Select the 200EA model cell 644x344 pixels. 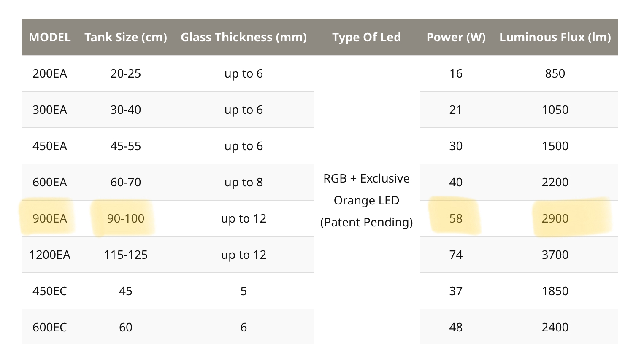point(49,73)
